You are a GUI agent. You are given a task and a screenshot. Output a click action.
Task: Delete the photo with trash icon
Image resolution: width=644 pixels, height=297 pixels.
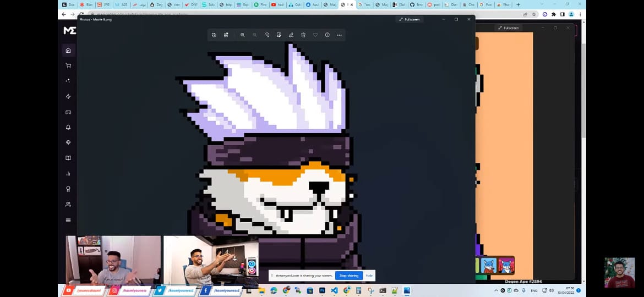point(303,35)
